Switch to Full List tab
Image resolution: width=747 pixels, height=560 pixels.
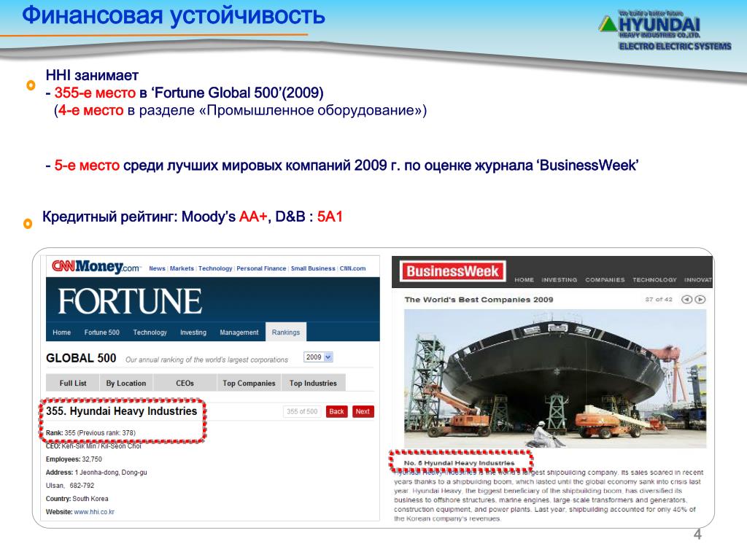73,383
